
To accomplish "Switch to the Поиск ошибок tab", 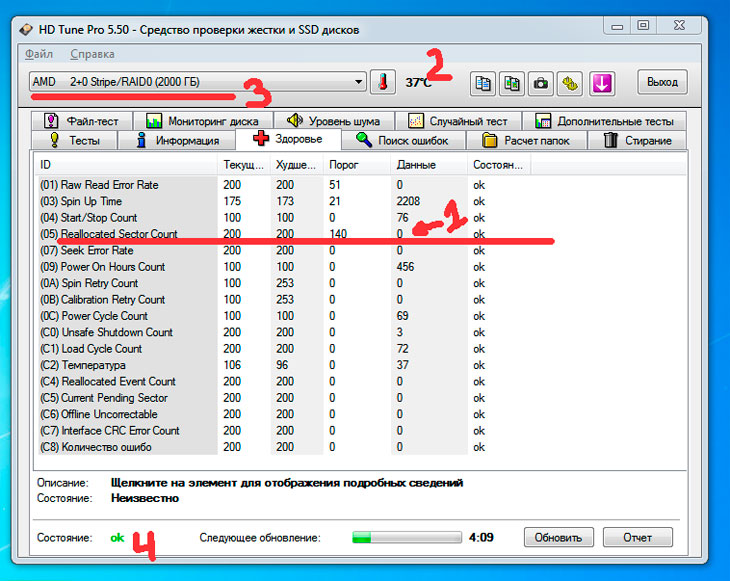I will (x=403, y=140).
